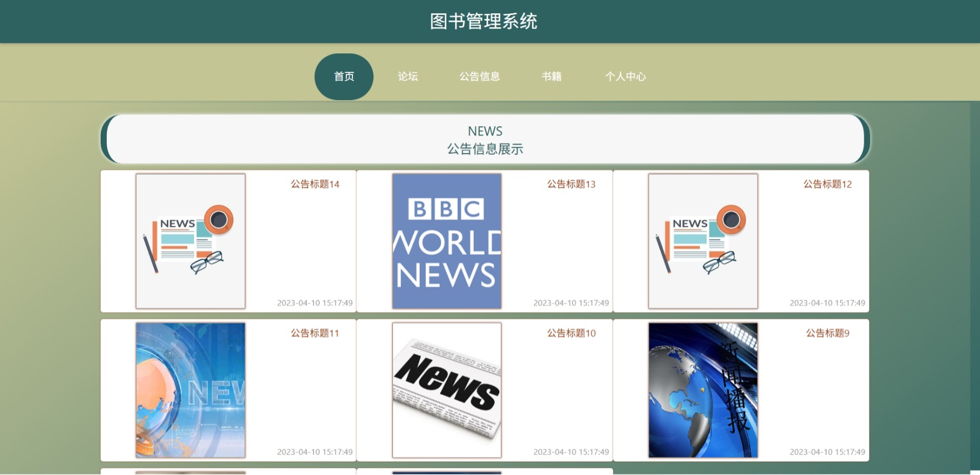
Task: Click the newspaper thumbnail of 公告标题14
Action: coord(191,241)
